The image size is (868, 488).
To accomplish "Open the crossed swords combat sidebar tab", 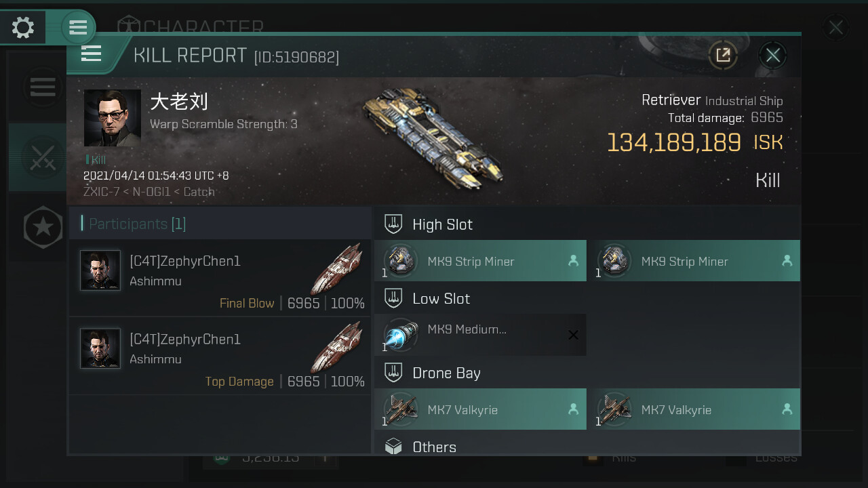I will (41, 157).
